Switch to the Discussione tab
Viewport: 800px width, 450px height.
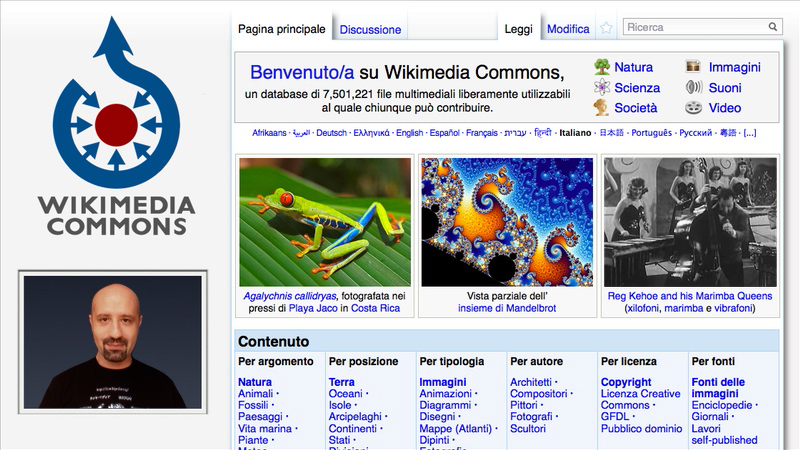point(370,30)
